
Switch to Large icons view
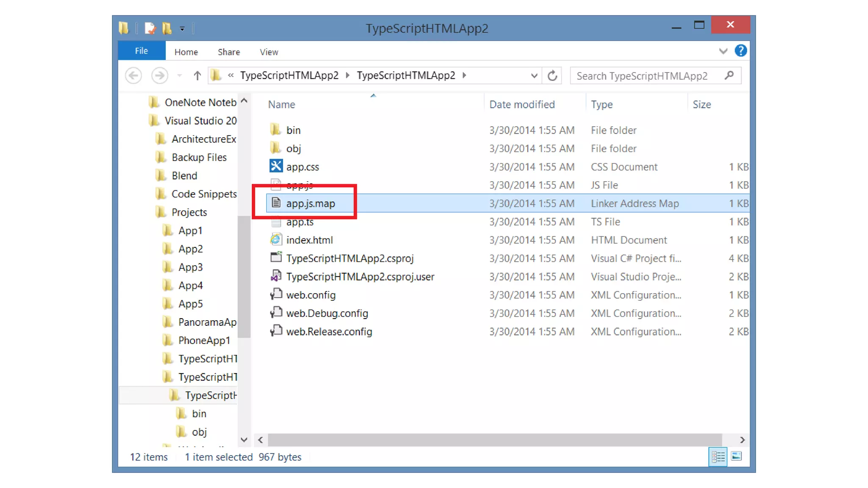[737, 456]
